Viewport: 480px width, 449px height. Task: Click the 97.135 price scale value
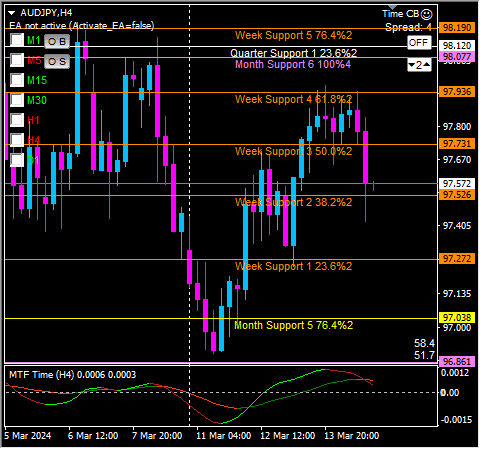pos(457,294)
